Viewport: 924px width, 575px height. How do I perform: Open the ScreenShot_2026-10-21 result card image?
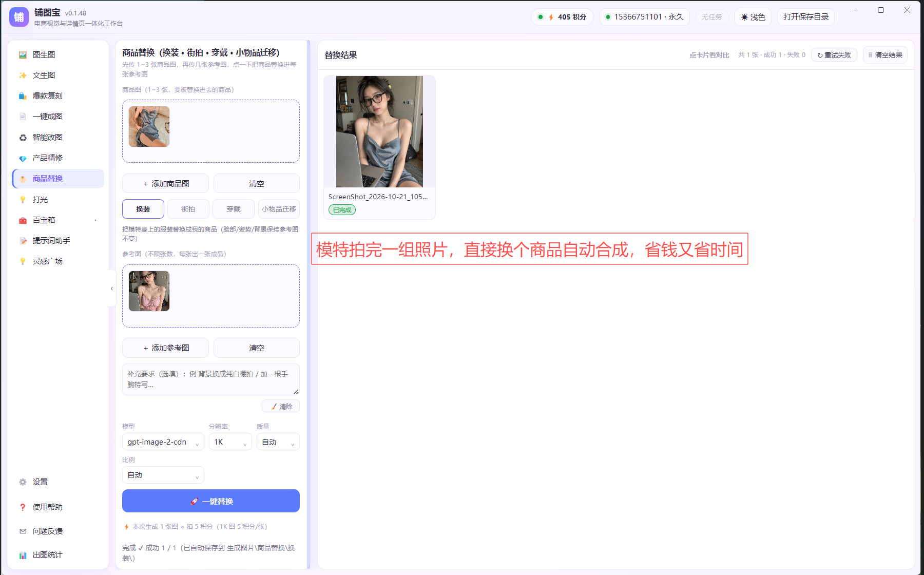pos(379,131)
